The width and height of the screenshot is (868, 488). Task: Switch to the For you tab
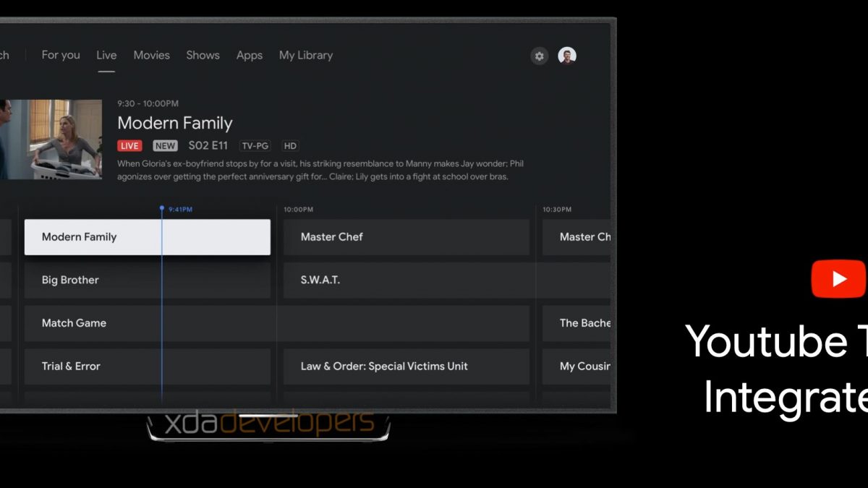click(61, 55)
